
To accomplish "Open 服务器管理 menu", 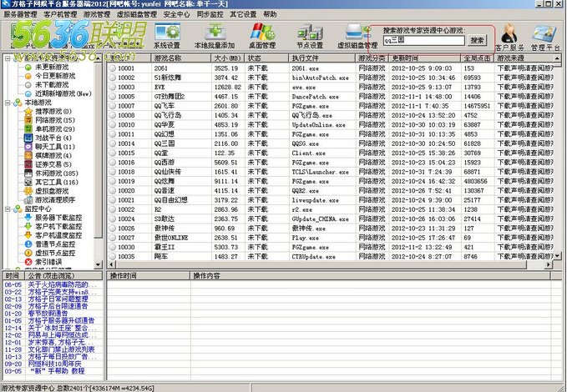I will coord(20,14).
